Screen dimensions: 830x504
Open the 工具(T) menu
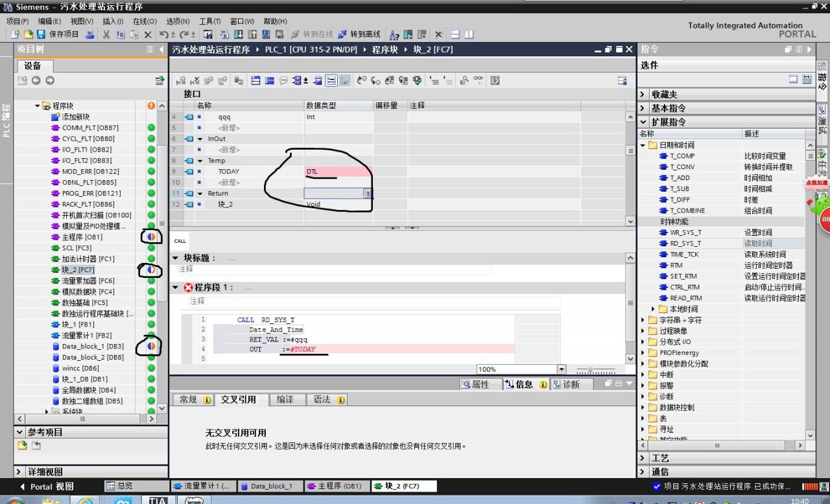click(x=209, y=21)
